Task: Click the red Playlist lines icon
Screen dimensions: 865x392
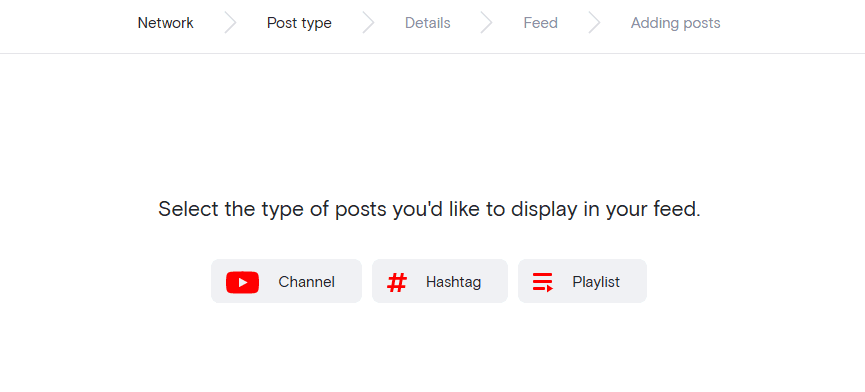Action: [x=543, y=282]
